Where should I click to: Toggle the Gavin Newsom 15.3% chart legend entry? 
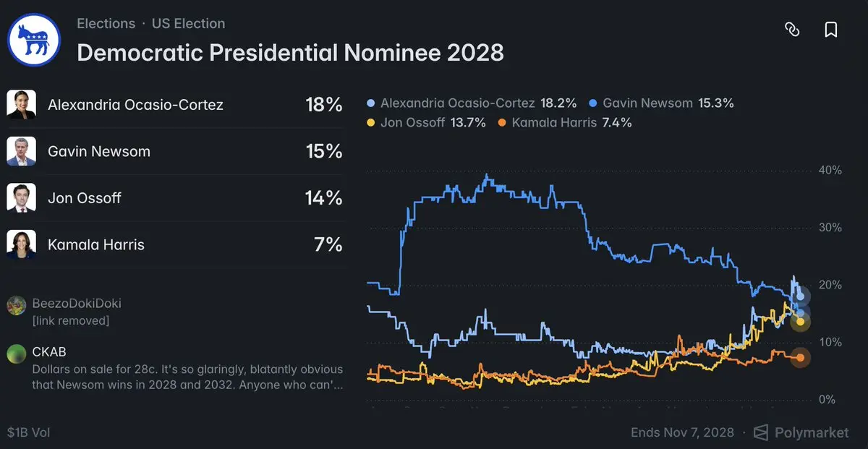tap(662, 103)
